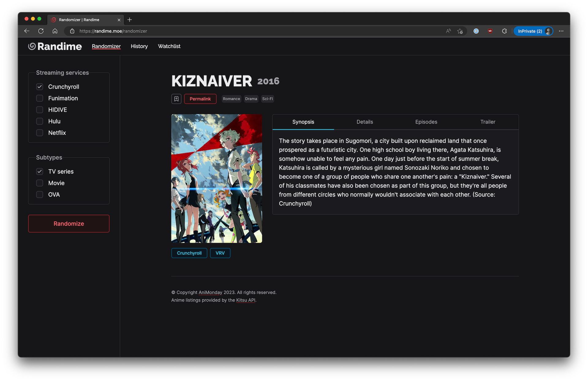Image resolution: width=588 pixels, height=381 pixels.
Task: Add Kiznaiver to watchlist bookmark icon
Action: [176, 99]
